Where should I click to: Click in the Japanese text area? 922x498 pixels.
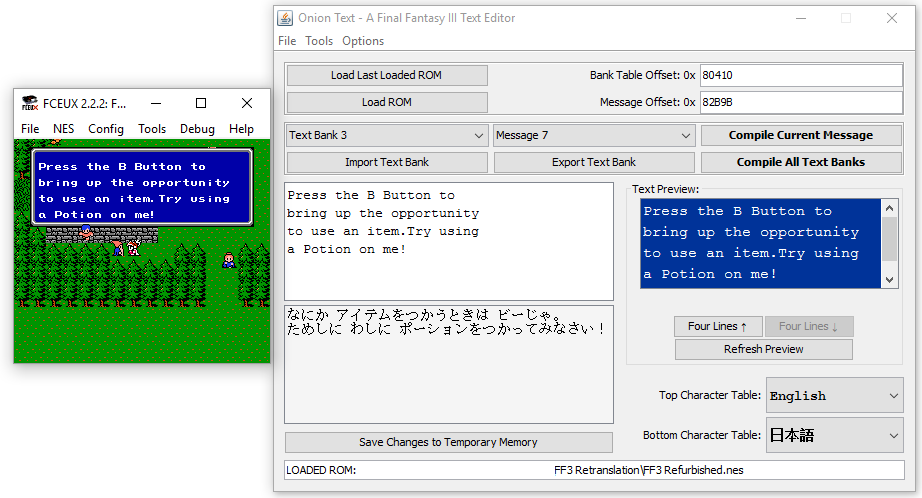tap(449, 364)
